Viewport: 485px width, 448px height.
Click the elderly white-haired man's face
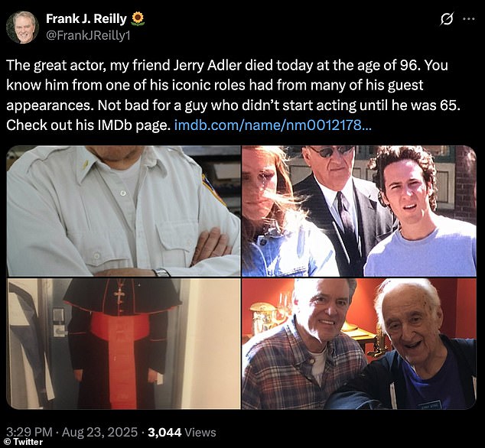click(x=410, y=322)
